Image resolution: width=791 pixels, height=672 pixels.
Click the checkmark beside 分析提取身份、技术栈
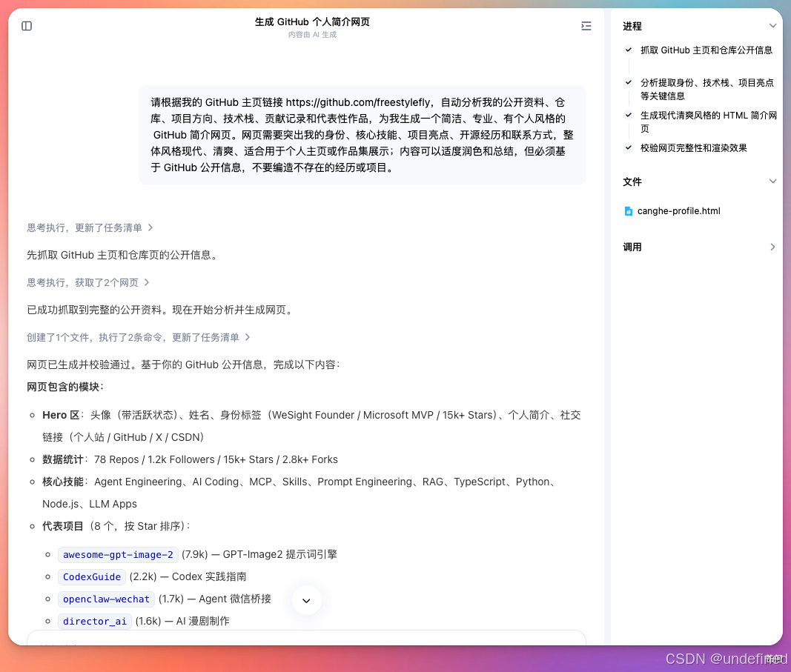(629, 82)
